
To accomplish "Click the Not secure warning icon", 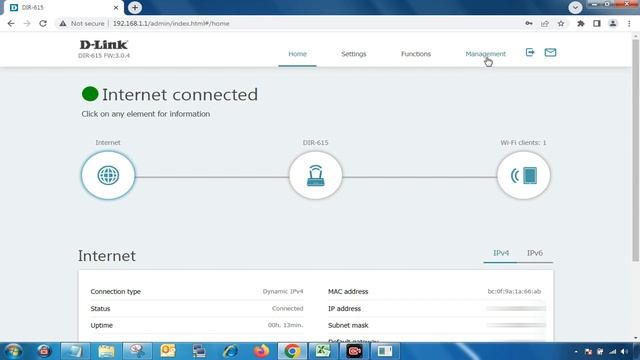I will [x=63, y=24].
